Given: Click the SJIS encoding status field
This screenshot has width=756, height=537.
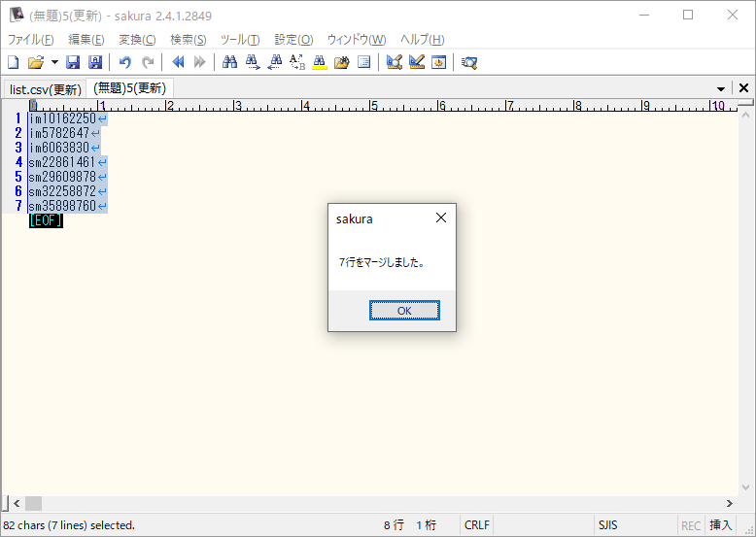Looking at the screenshot, I should point(607,525).
